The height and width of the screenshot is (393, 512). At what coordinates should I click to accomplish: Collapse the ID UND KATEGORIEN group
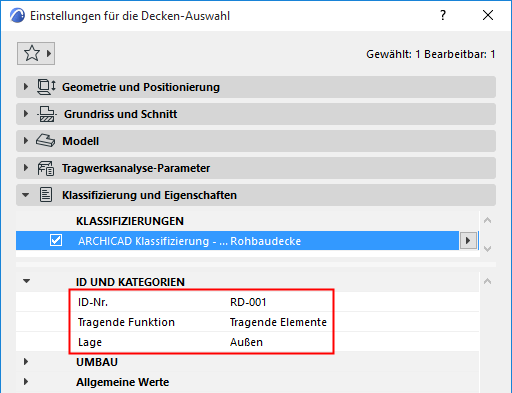[26, 281]
